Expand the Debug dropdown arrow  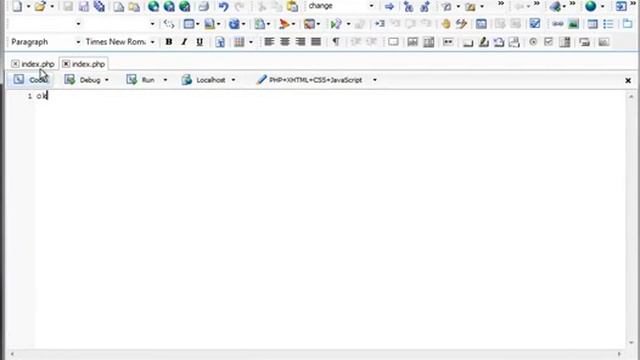click(x=107, y=80)
